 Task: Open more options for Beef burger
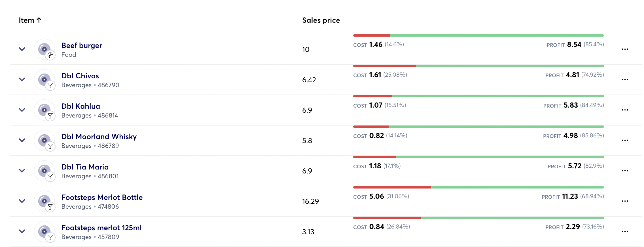625,49
